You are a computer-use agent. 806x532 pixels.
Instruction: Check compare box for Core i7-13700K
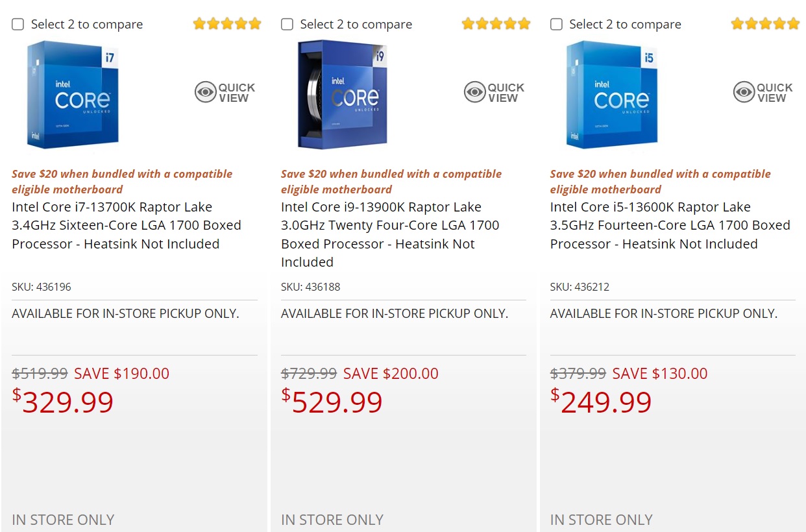click(18, 25)
